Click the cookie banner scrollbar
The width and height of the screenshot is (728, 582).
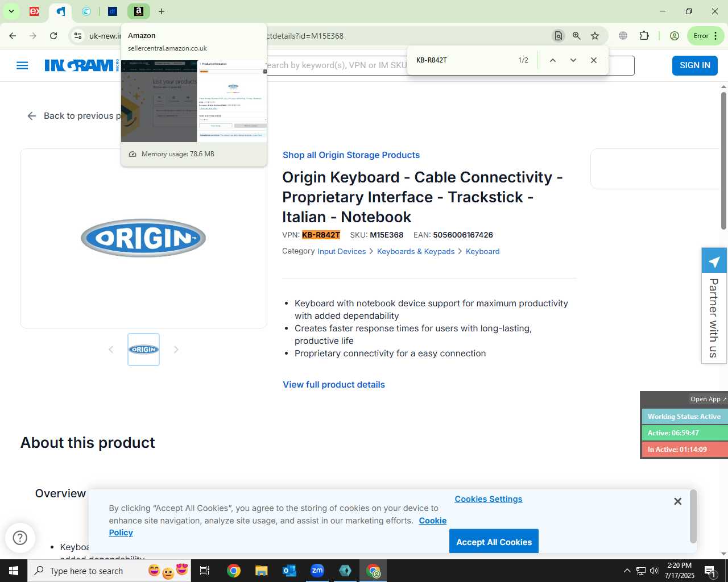[x=693, y=517]
